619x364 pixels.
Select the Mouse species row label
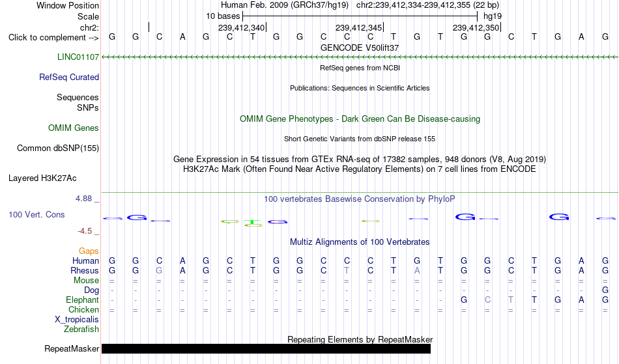click(86, 281)
